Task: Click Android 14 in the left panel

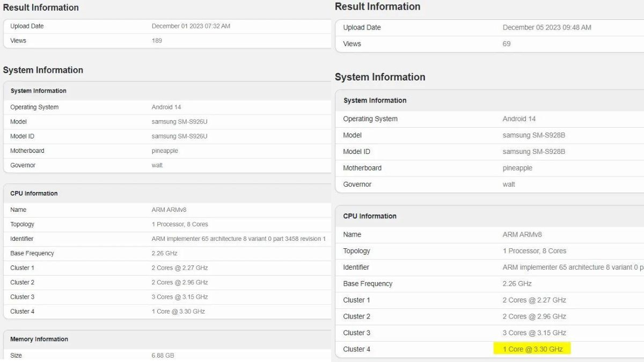Action: [166, 107]
